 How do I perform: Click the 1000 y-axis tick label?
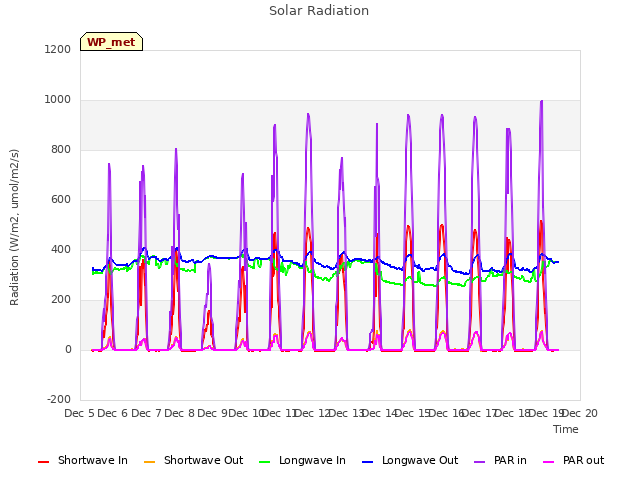pyautogui.click(x=58, y=100)
